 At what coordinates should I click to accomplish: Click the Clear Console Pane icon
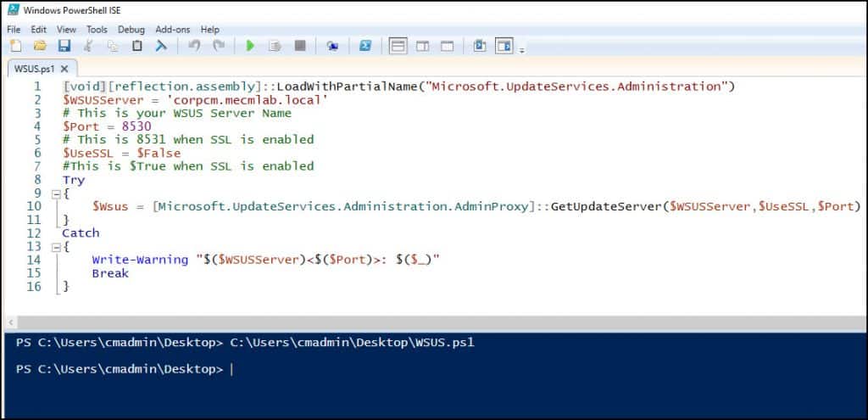160,46
